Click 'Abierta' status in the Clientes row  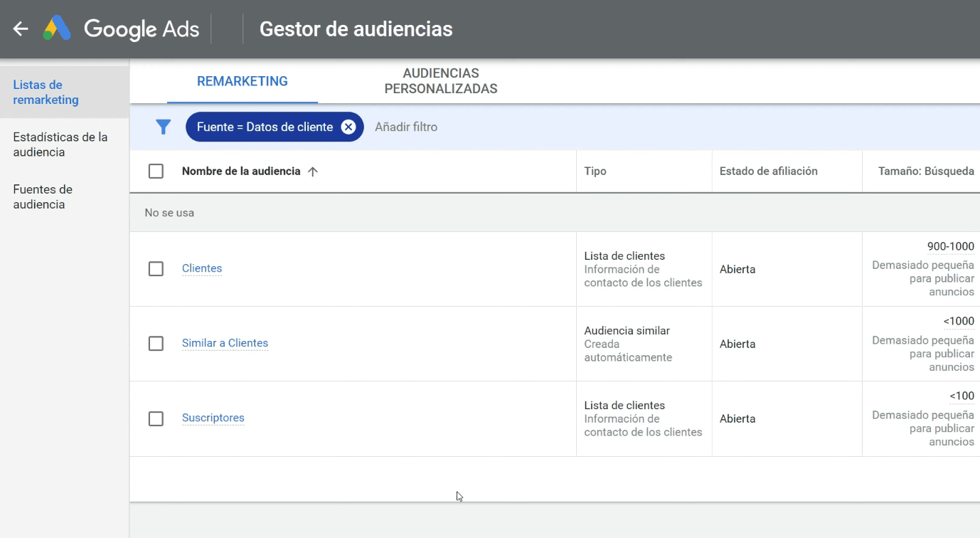pos(737,269)
